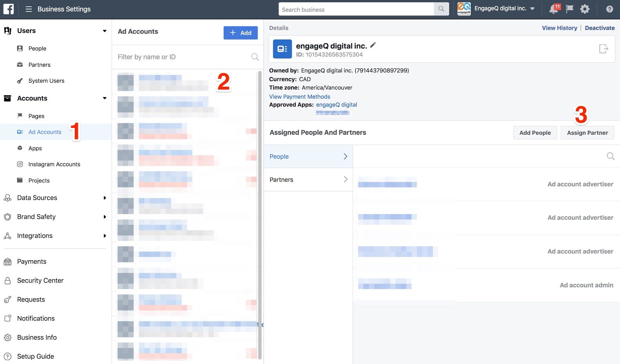Click the Requests key icon
620x364 pixels.
coord(7,300)
